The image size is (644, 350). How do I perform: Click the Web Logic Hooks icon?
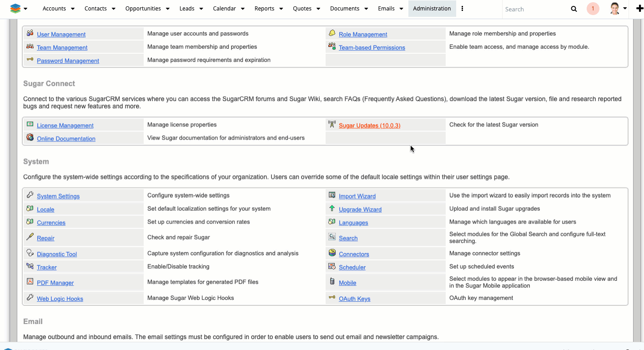coord(30,298)
